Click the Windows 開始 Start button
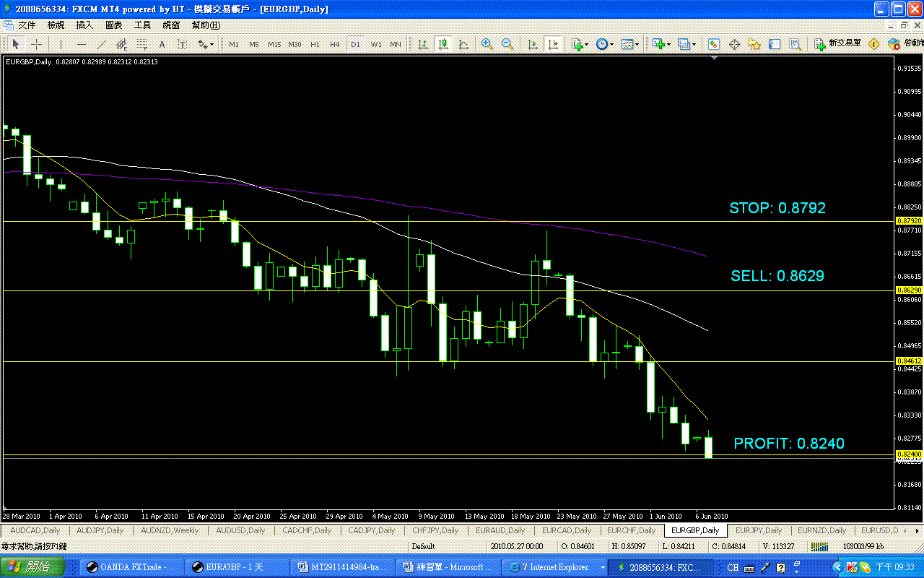This screenshot has height=578, width=924. [29, 566]
